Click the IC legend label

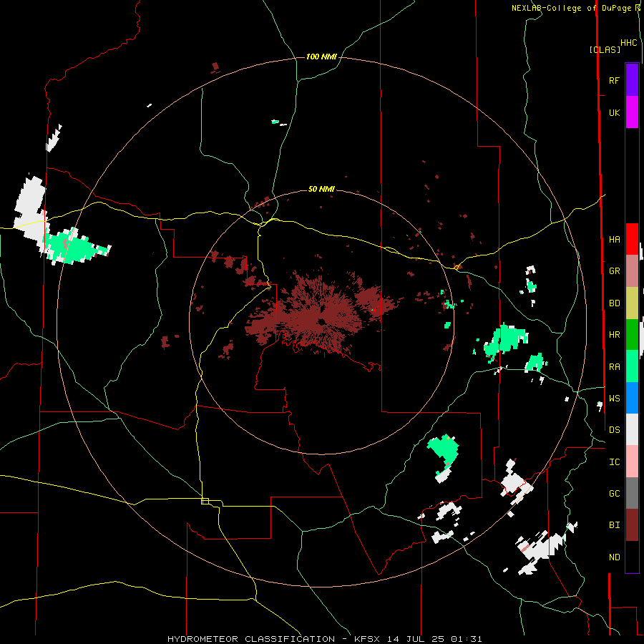614,462
